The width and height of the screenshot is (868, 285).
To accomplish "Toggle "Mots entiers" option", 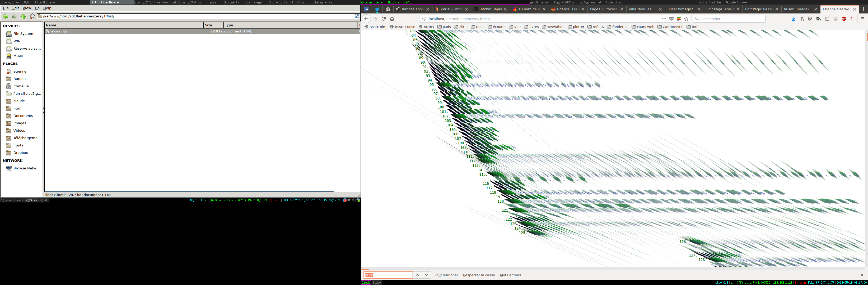I will click(510, 275).
